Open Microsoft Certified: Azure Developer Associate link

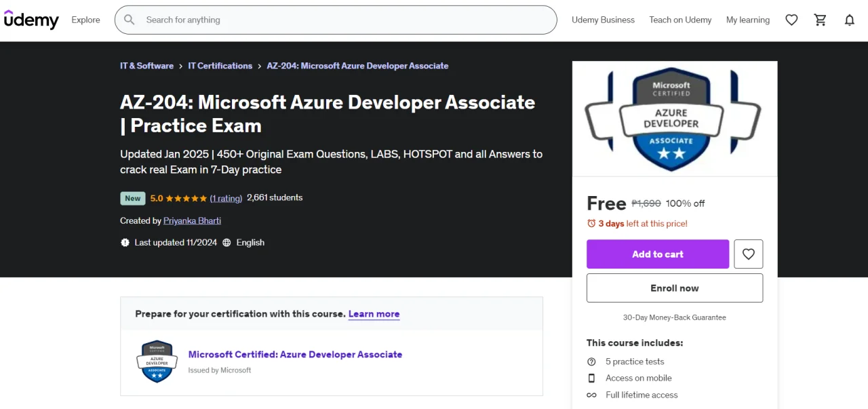click(x=295, y=354)
